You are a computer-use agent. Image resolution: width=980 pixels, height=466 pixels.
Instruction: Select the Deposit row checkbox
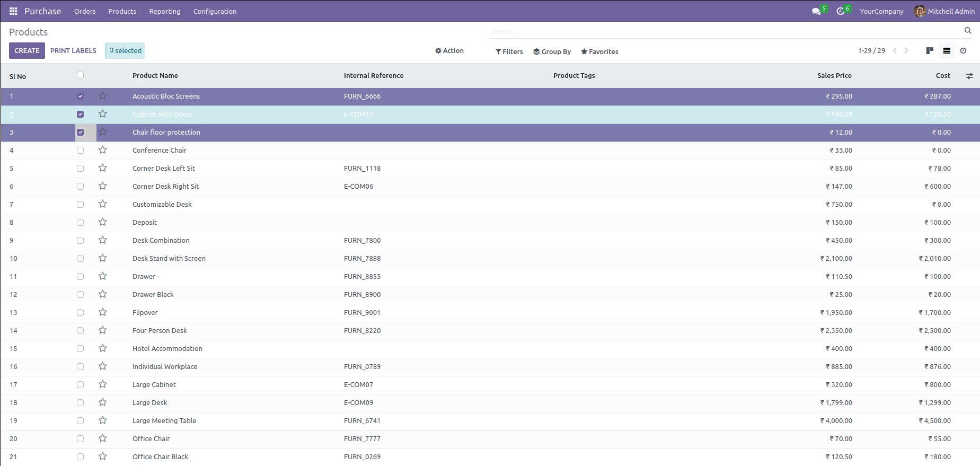click(x=80, y=223)
